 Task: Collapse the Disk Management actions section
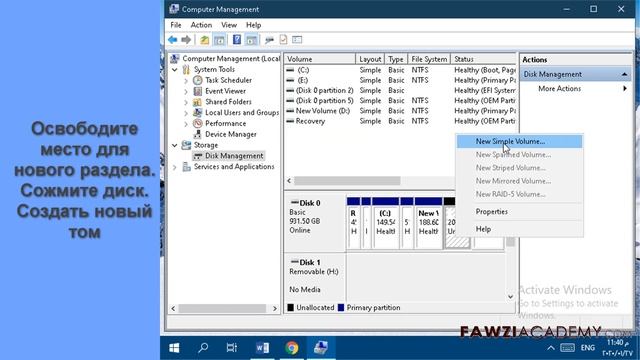coord(624,74)
